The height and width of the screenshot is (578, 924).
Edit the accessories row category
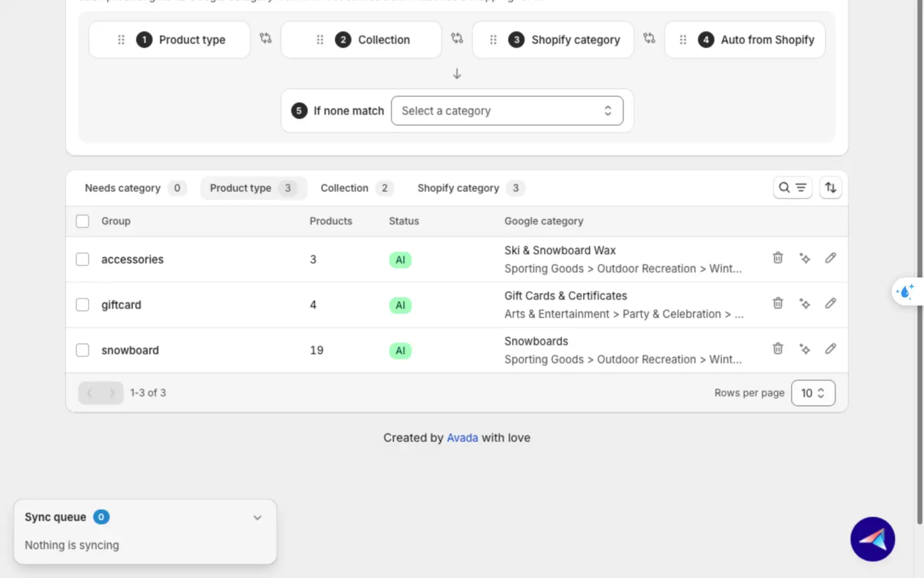coord(830,258)
